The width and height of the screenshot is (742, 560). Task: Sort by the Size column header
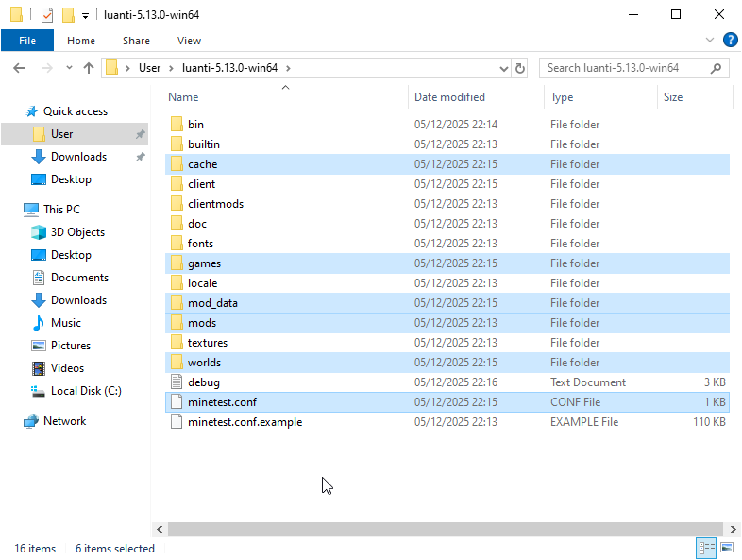(673, 97)
